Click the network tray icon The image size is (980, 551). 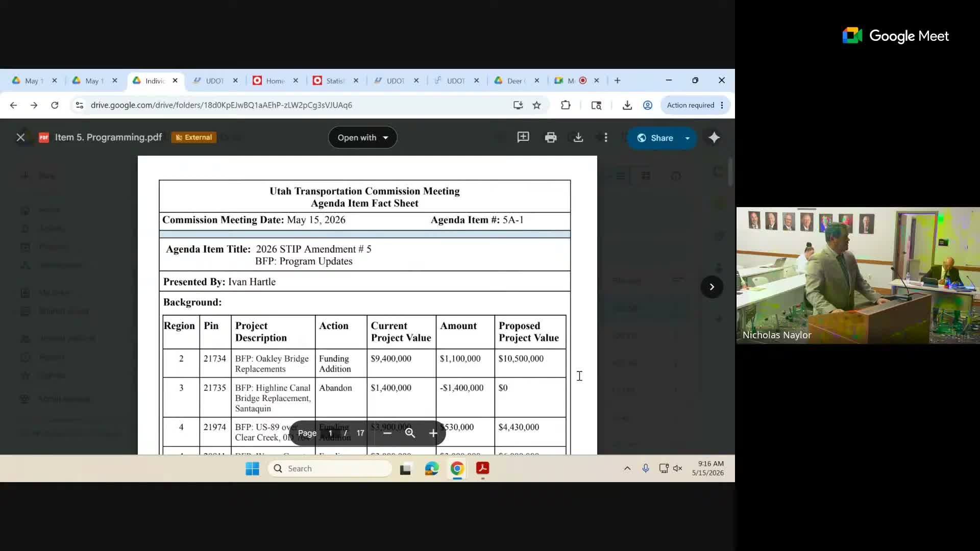664,468
